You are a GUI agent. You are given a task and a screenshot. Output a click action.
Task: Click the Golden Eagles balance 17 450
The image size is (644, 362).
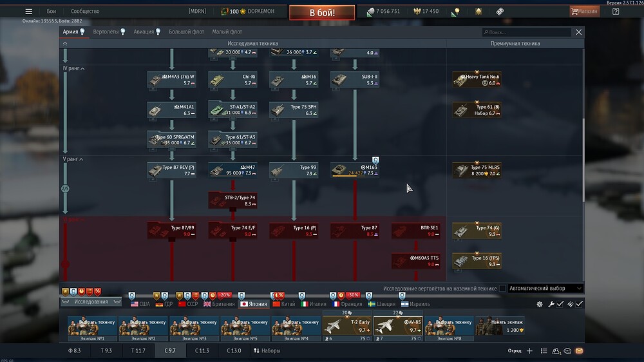426,12
